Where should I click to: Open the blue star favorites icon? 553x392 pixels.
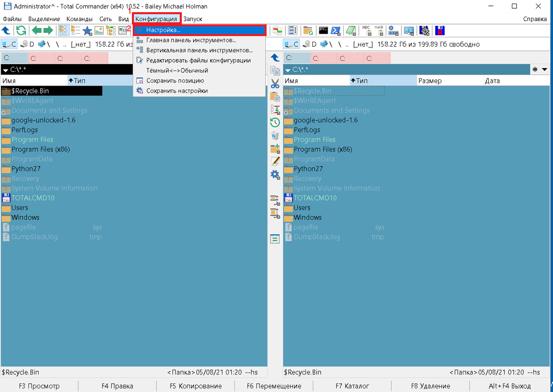pyautogui.click(x=87, y=31)
